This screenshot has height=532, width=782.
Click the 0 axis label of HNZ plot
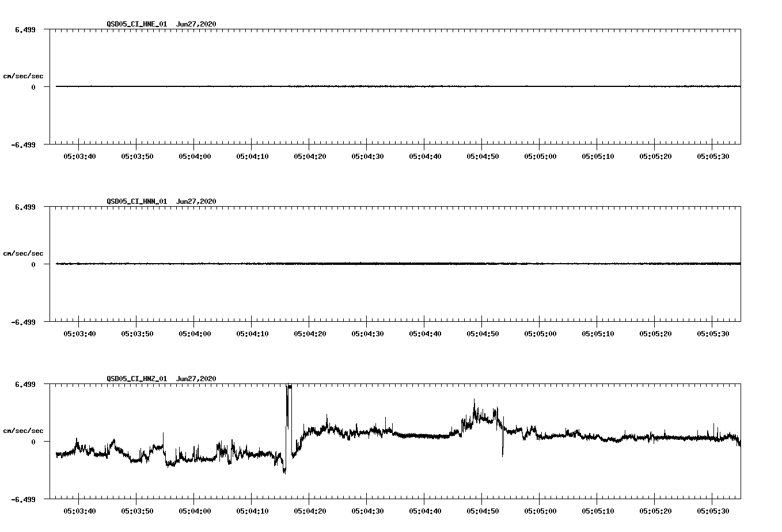[x=33, y=442]
